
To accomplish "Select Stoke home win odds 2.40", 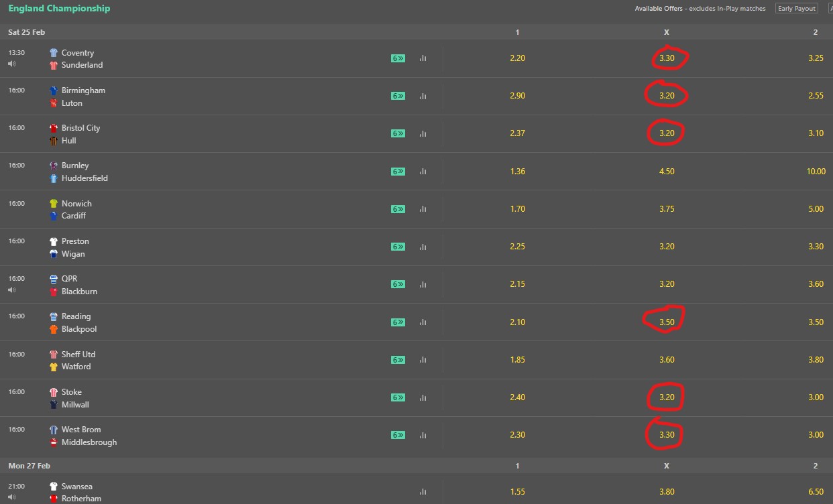I will pos(517,397).
